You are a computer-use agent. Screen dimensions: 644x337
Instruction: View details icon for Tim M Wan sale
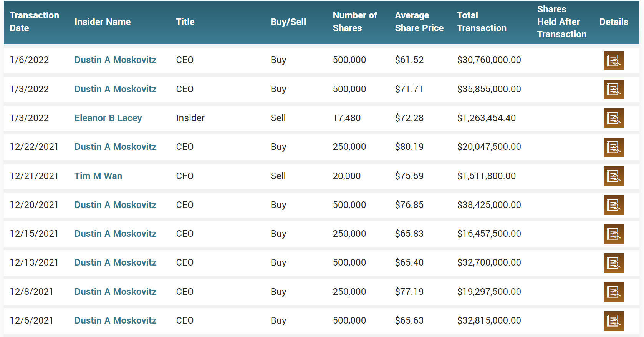(x=614, y=176)
